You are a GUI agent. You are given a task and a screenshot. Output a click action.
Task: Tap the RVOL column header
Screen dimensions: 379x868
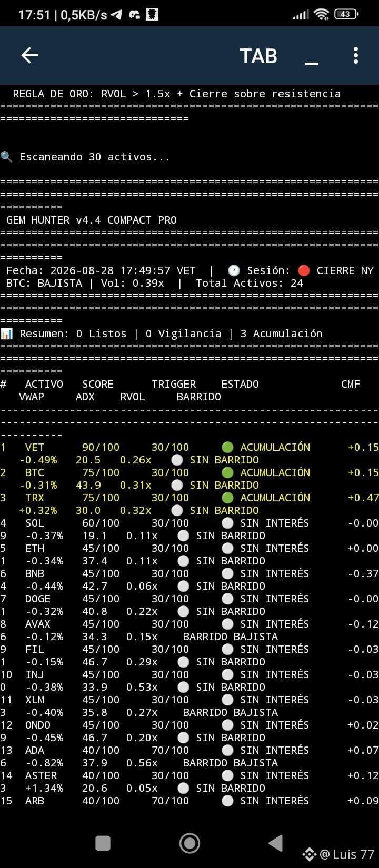[x=133, y=397]
